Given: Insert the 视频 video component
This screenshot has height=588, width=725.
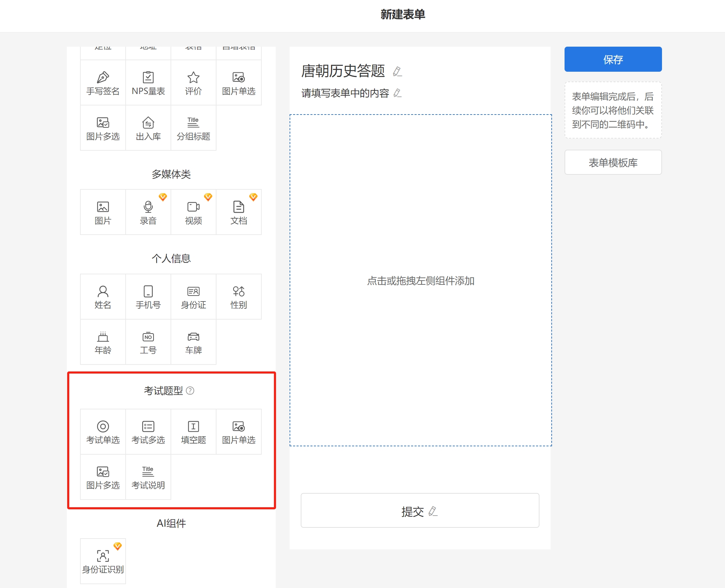Looking at the screenshot, I should 193,212.
